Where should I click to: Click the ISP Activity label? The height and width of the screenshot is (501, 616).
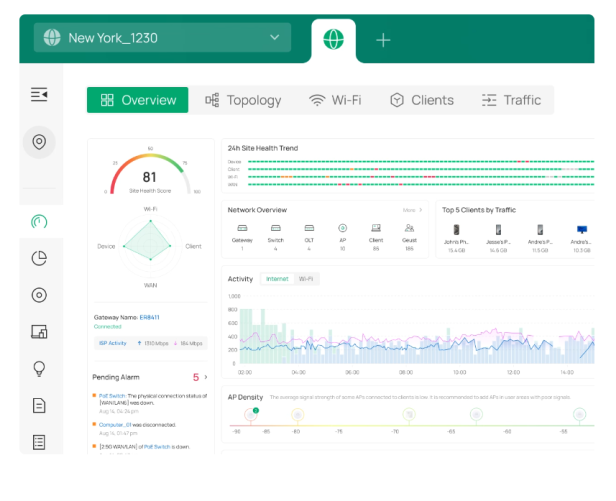click(113, 343)
